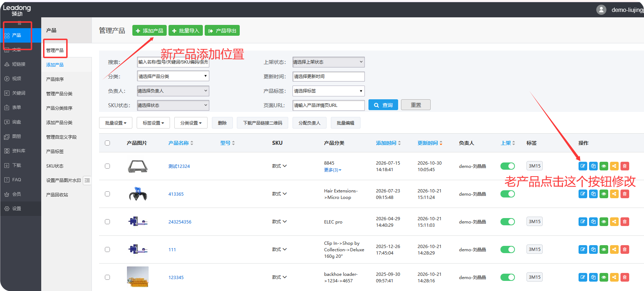
Task: Click icon beside 设置产品图片水印 menu item
Action: pos(87,180)
